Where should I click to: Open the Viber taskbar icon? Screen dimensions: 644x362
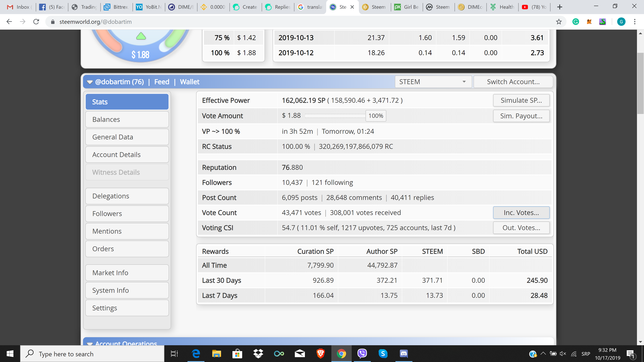point(362,353)
